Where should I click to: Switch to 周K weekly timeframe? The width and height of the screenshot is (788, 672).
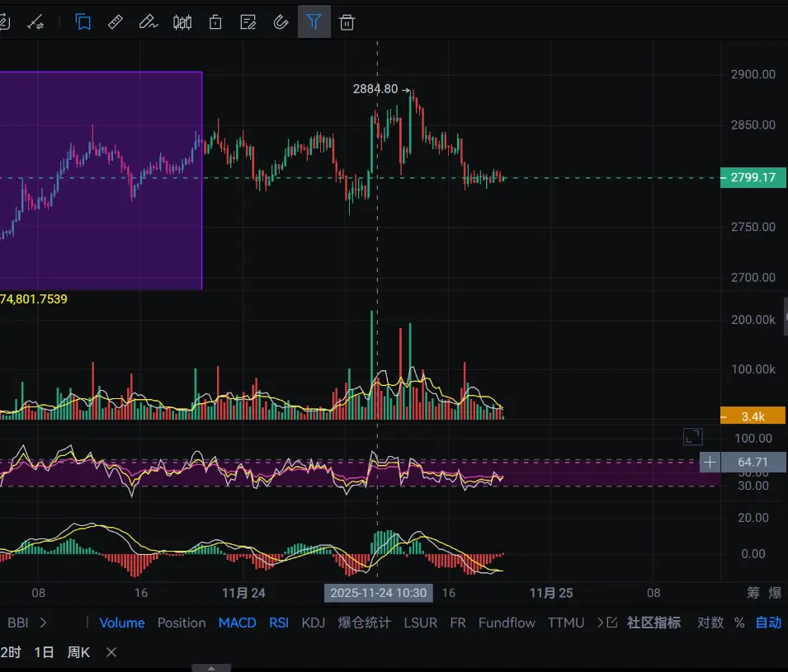pos(78,652)
